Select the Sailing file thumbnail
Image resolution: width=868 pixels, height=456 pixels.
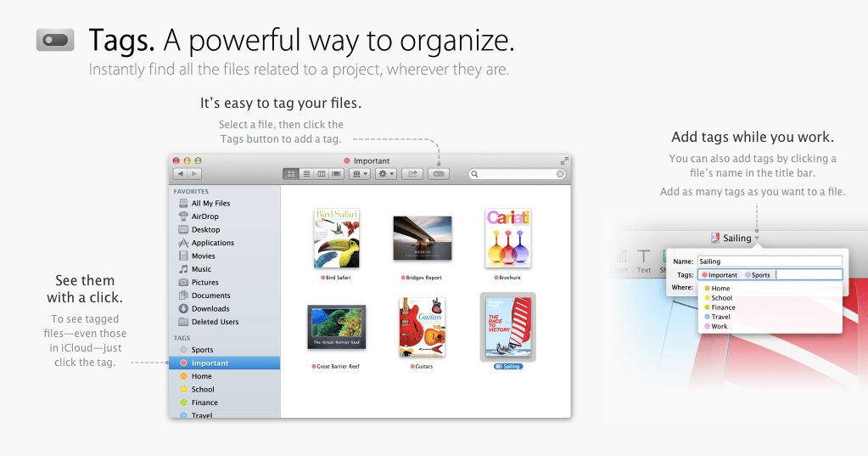(508, 327)
